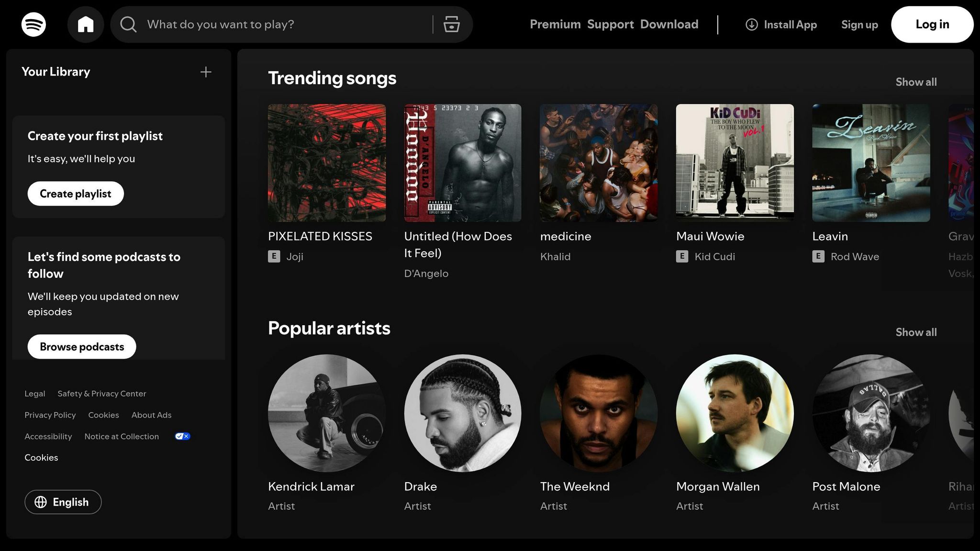Viewport: 980px width, 551px height.
Task: Open the Support menu item
Action: coord(610,24)
